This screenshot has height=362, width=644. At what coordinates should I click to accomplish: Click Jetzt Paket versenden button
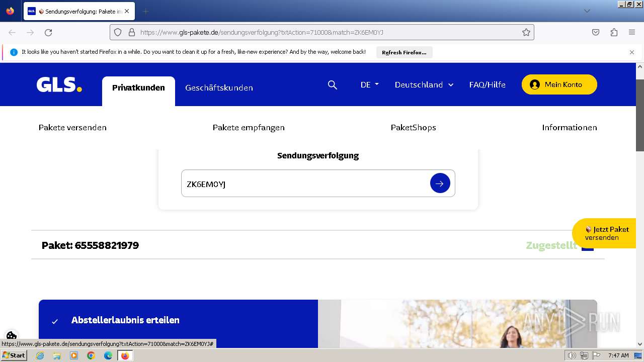604,233
